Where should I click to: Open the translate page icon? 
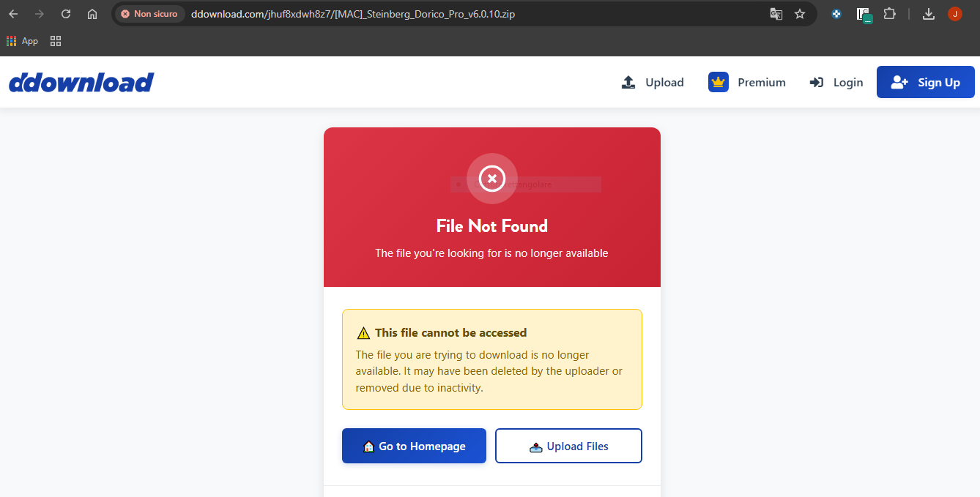click(x=776, y=14)
